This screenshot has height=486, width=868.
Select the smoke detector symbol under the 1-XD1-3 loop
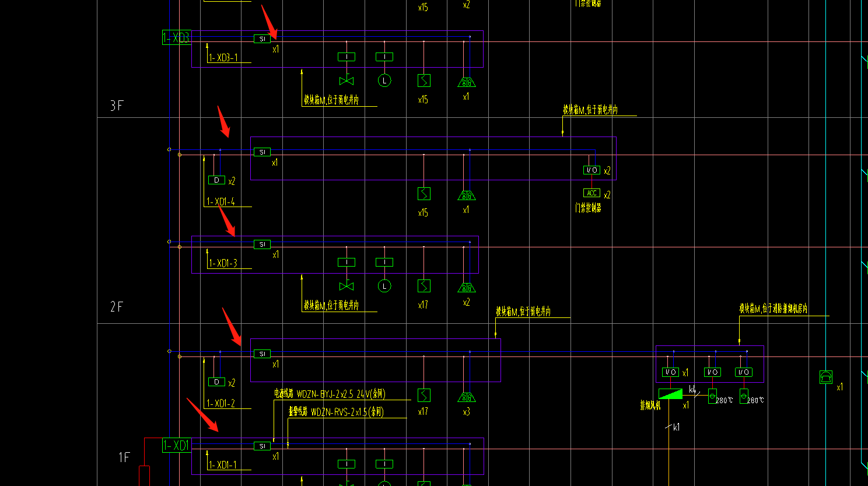424,286
